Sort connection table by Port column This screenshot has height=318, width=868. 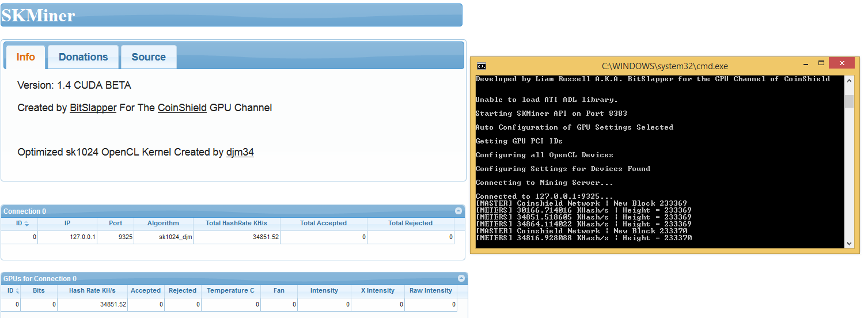[116, 224]
